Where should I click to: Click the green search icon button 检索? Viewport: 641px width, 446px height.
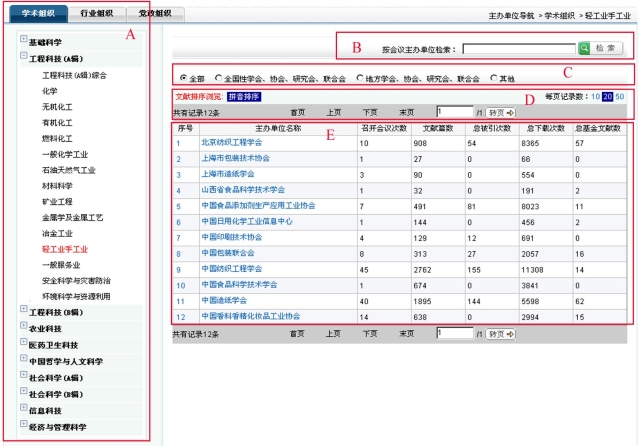[x=600, y=48]
